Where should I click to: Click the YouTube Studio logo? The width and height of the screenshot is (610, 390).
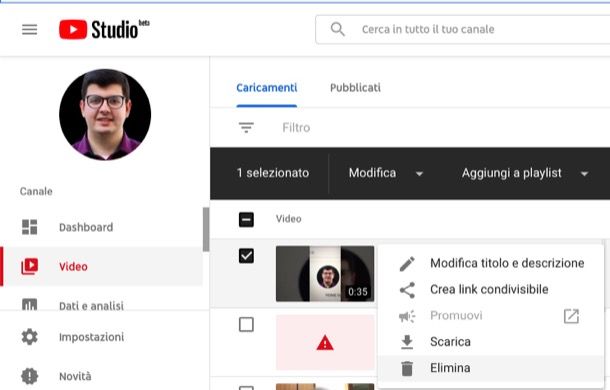[x=104, y=30]
